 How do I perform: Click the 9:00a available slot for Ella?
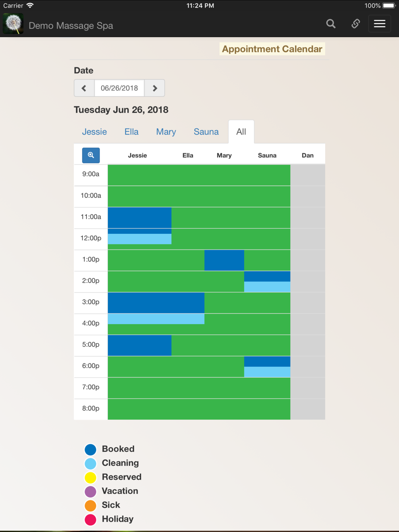[x=188, y=175]
